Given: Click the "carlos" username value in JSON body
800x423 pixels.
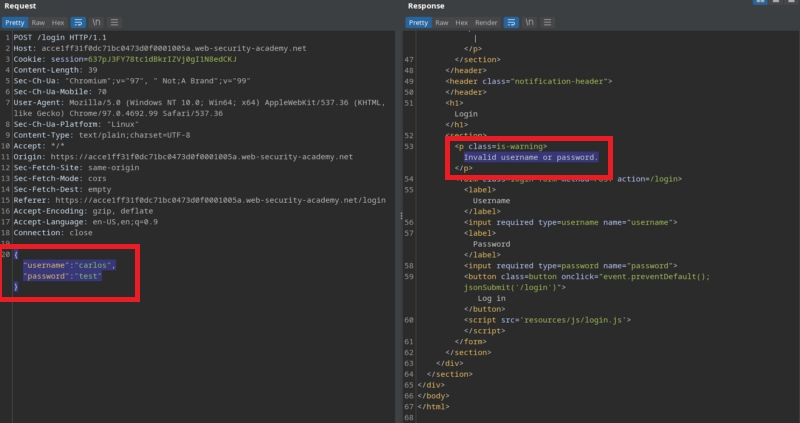Looking at the screenshot, I should click(x=93, y=265).
